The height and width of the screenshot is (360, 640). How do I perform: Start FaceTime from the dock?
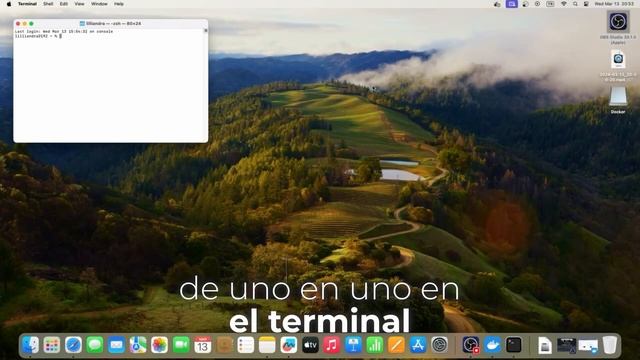(181, 345)
